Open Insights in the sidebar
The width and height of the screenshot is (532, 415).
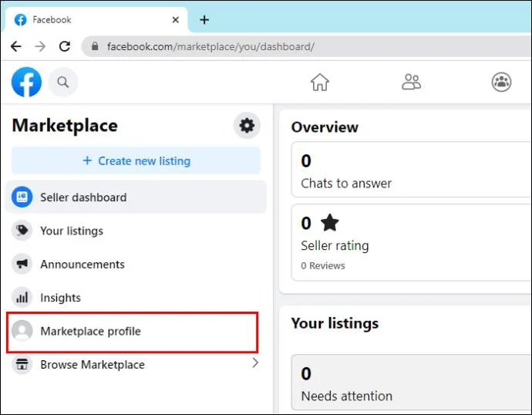click(136, 297)
